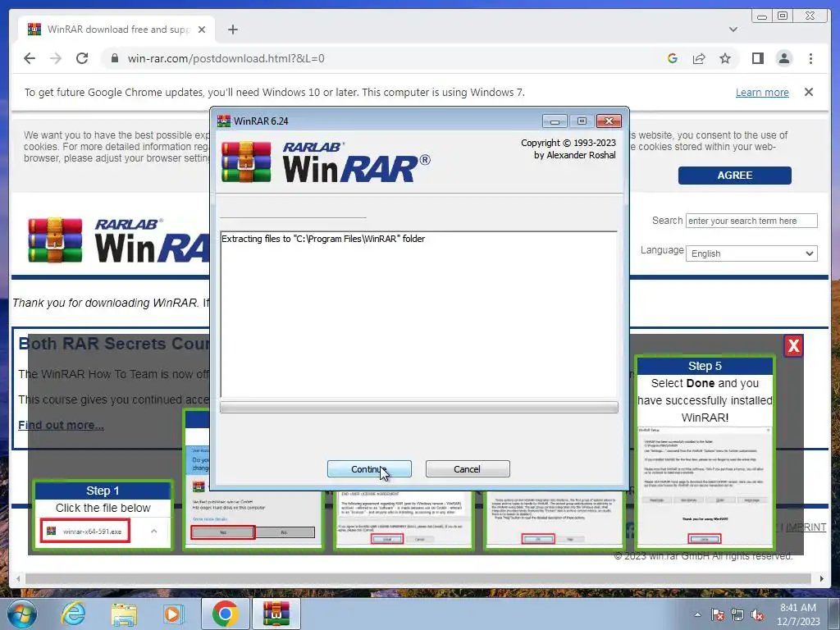
Task: Open Chrome three-dot menu
Action: point(810,58)
